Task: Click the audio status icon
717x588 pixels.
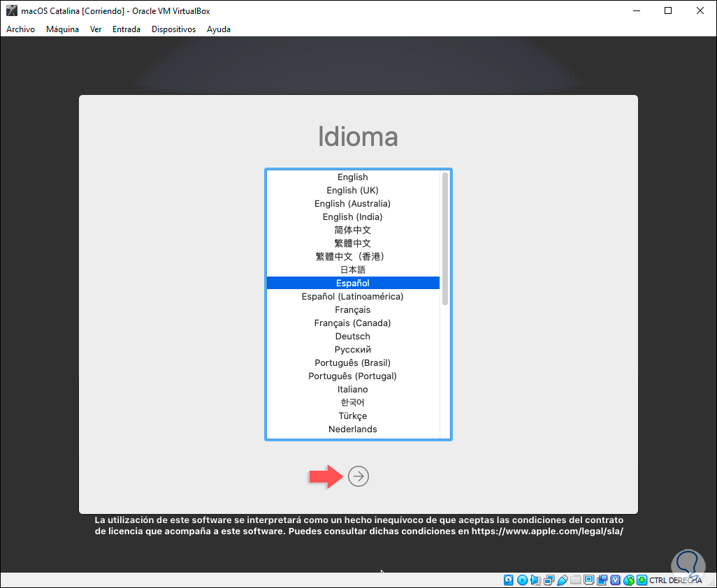Action: [x=535, y=580]
